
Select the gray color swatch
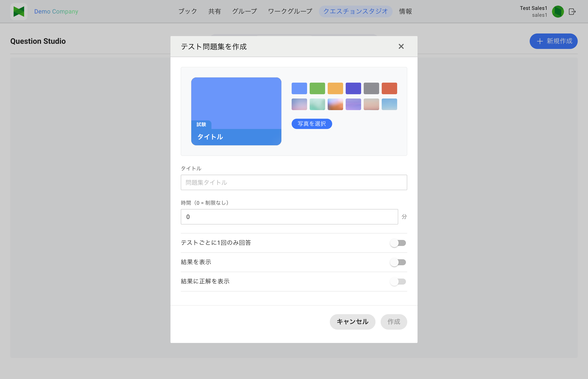point(371,88)
